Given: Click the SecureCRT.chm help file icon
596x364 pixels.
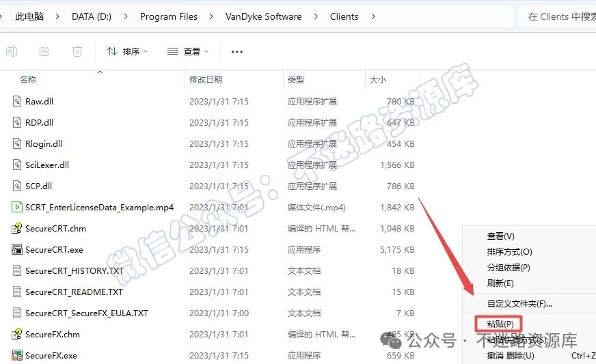Looking at the screenshot, I should [16, 228].
